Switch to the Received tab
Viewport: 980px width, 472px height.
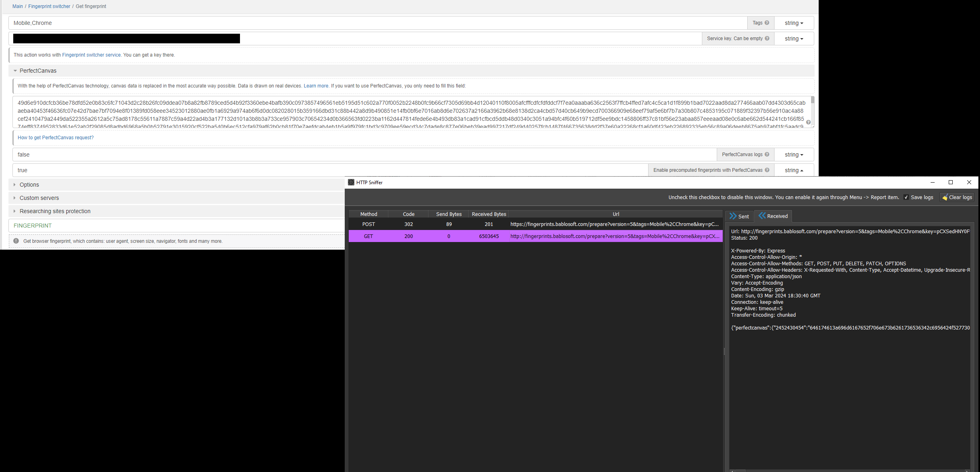(773, 216)
